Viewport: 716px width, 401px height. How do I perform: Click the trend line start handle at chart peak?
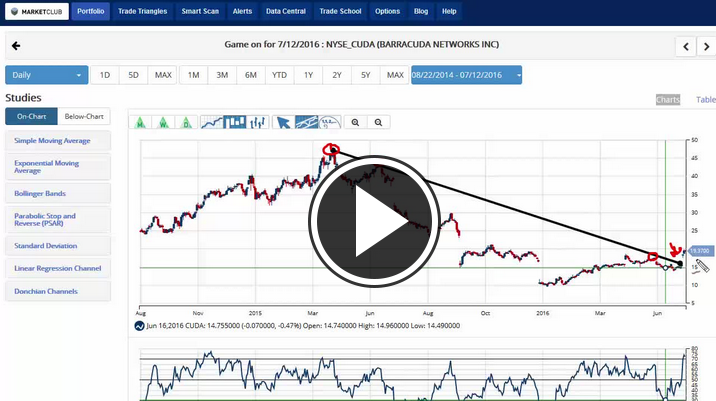pos(333,150)
